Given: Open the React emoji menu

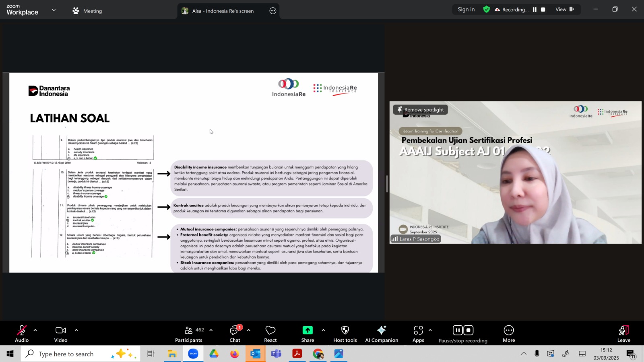Looking at the screenshot, I should 270,333.
